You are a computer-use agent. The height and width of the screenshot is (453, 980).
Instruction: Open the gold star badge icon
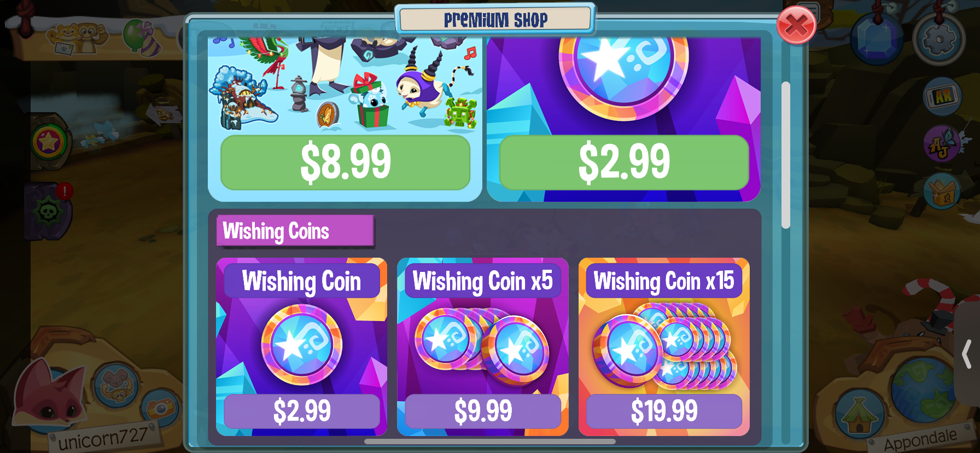pos(49,142)
